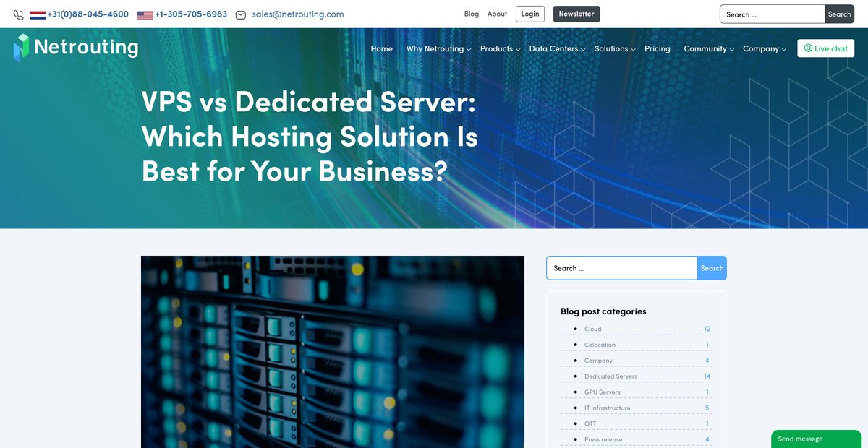Open the Solutions menu

click(611, 48)
